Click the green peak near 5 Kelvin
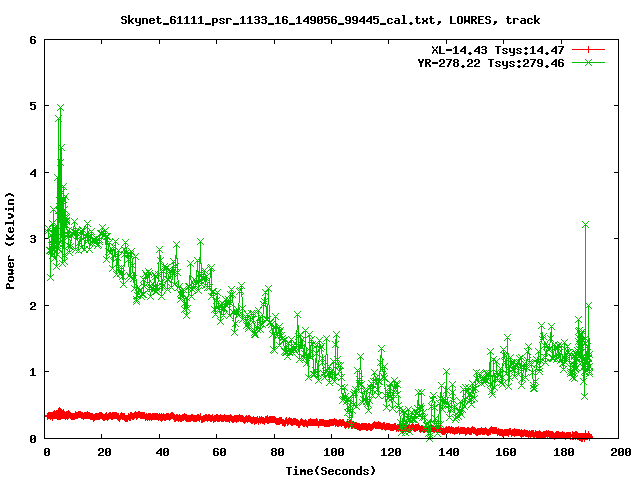 pyautogui.click(x=60, y=107)
